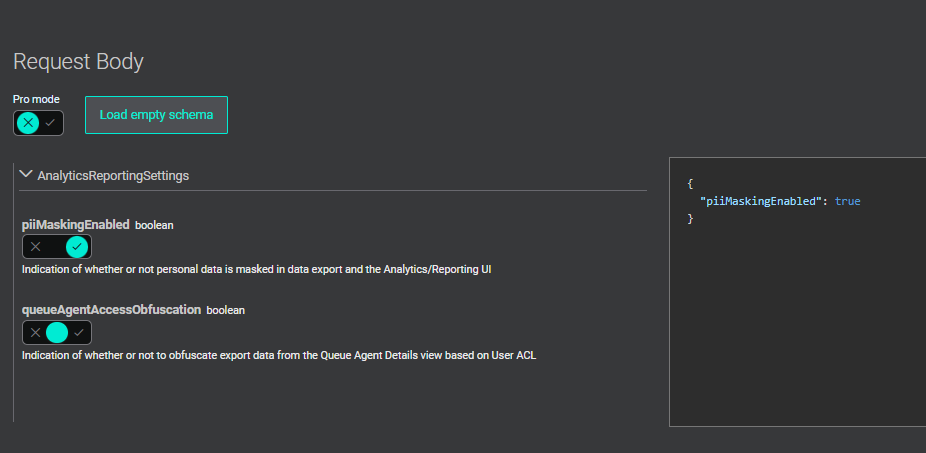This screenshot has width=926, height=453.
Task: Click the X side of Pro mode toggle
Action: pyautogui.click(x=28, y=123)
